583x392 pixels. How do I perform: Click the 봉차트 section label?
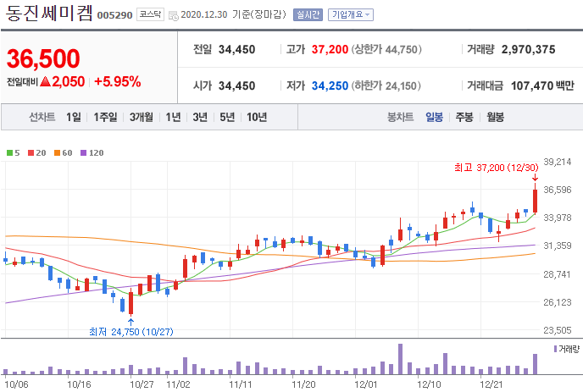[x=400, y=118]
